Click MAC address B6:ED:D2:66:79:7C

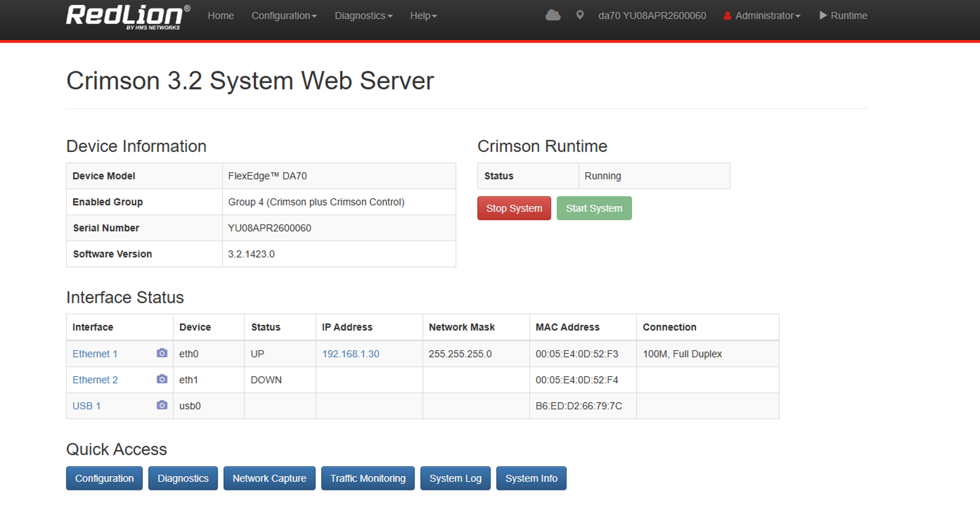point(579,406)
